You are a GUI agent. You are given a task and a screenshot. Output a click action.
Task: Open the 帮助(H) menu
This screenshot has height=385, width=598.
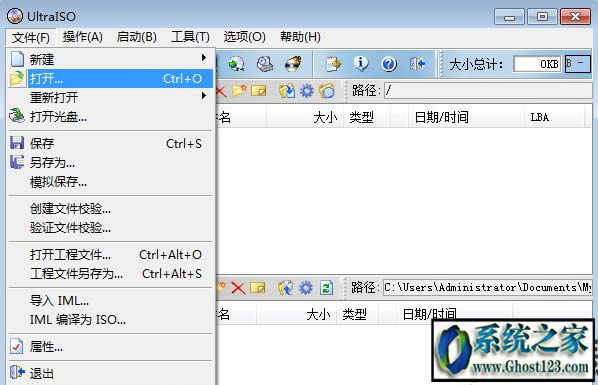click(300, 37)
